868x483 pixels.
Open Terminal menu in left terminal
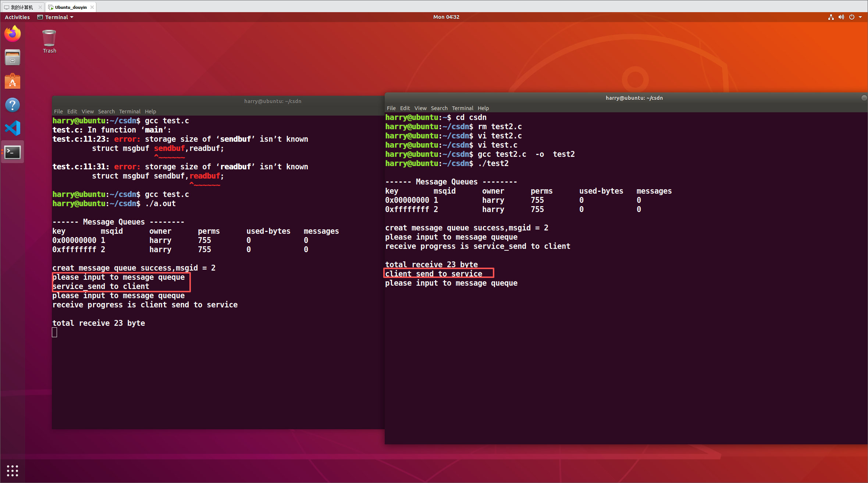coord(130,111)
